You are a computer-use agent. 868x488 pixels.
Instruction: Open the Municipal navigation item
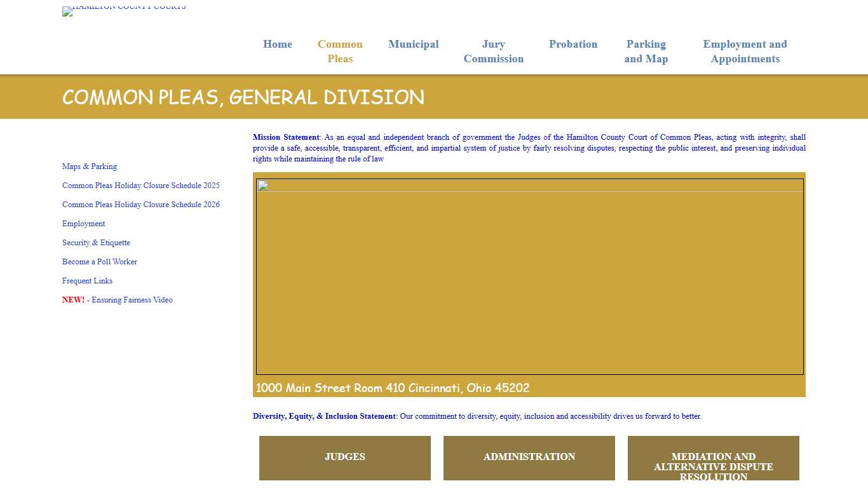click(x=414, y=44)
